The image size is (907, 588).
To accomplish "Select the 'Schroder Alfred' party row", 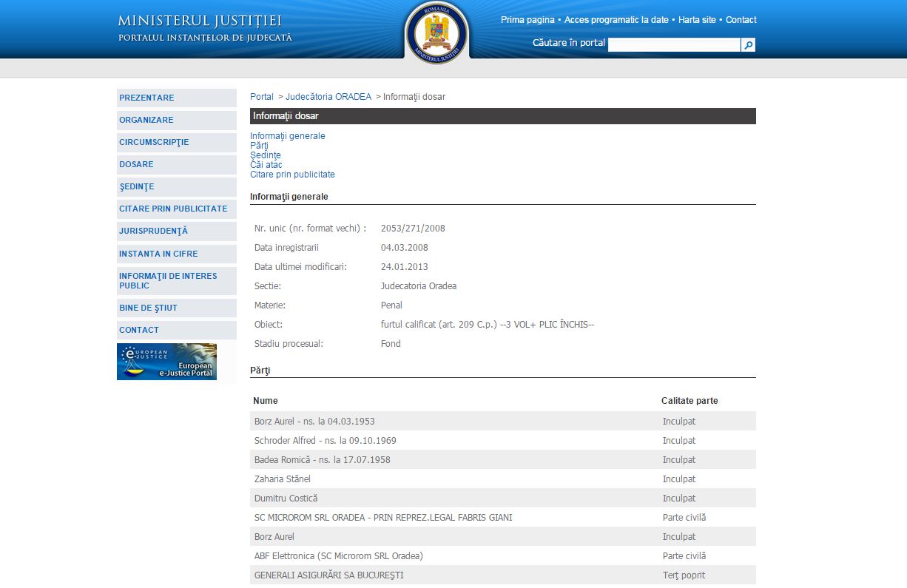I will point(503,441).
